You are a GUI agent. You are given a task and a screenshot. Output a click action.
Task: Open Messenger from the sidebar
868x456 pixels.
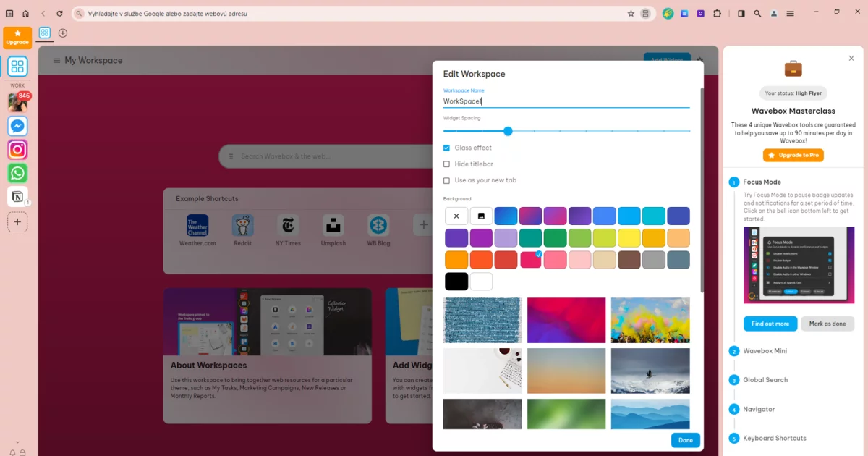17,125
